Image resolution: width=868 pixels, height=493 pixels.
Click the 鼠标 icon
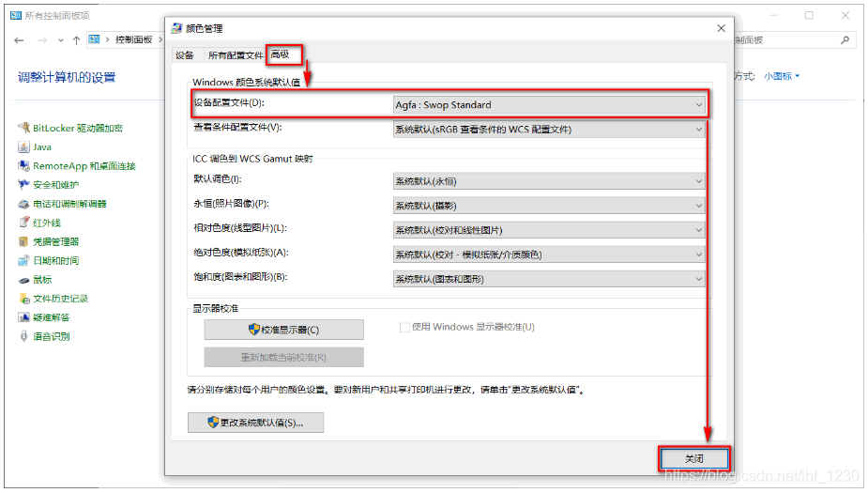tap(23, 280)
